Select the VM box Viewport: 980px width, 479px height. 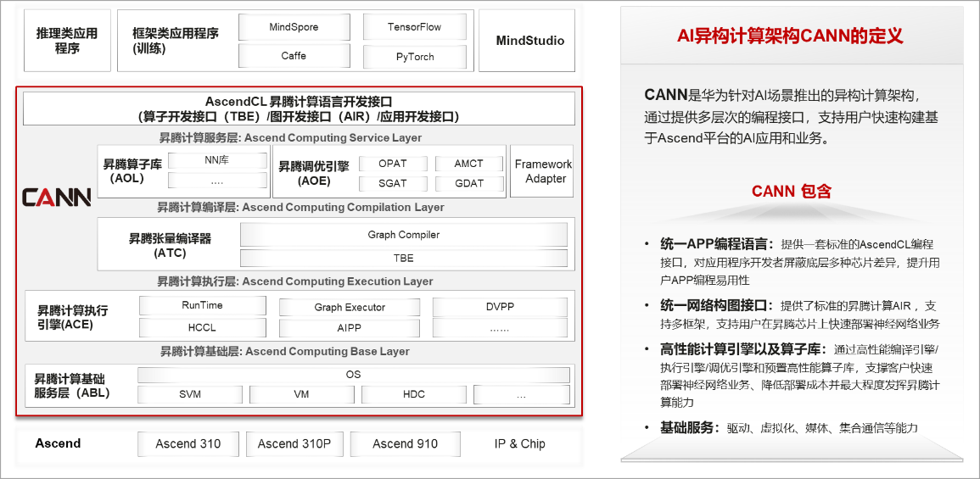[x=302, y=395]
